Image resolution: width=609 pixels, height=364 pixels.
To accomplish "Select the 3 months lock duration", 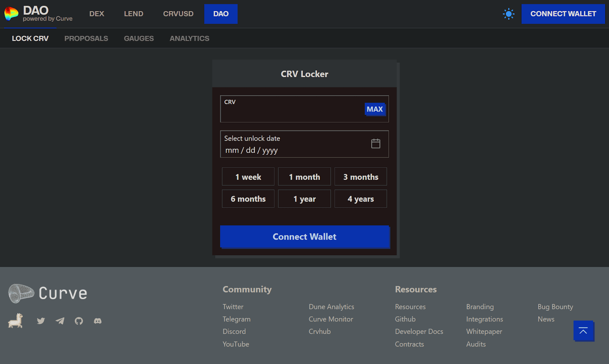I will tap(361, 176).
